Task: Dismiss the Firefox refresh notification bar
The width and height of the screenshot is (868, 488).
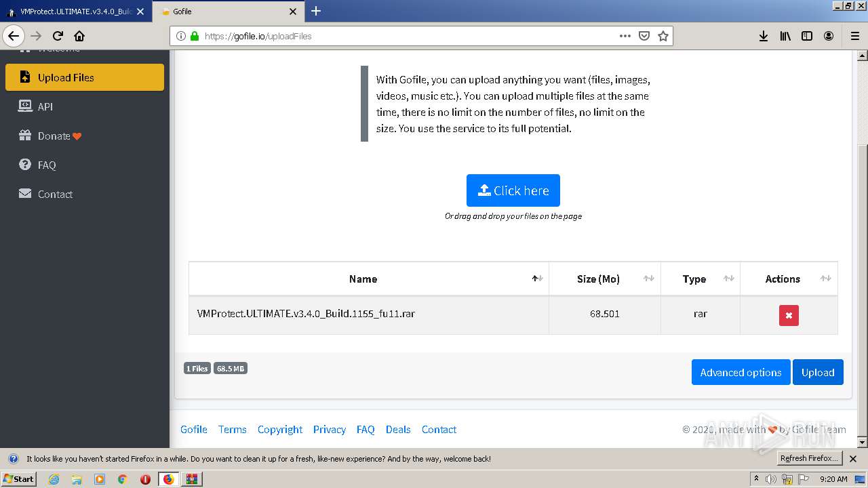Action: (853, 459)
